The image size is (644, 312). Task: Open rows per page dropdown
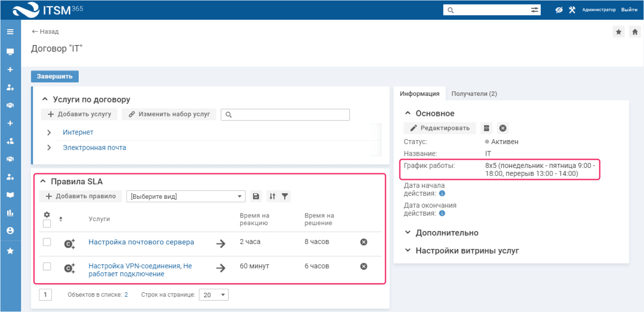point(213,295)
